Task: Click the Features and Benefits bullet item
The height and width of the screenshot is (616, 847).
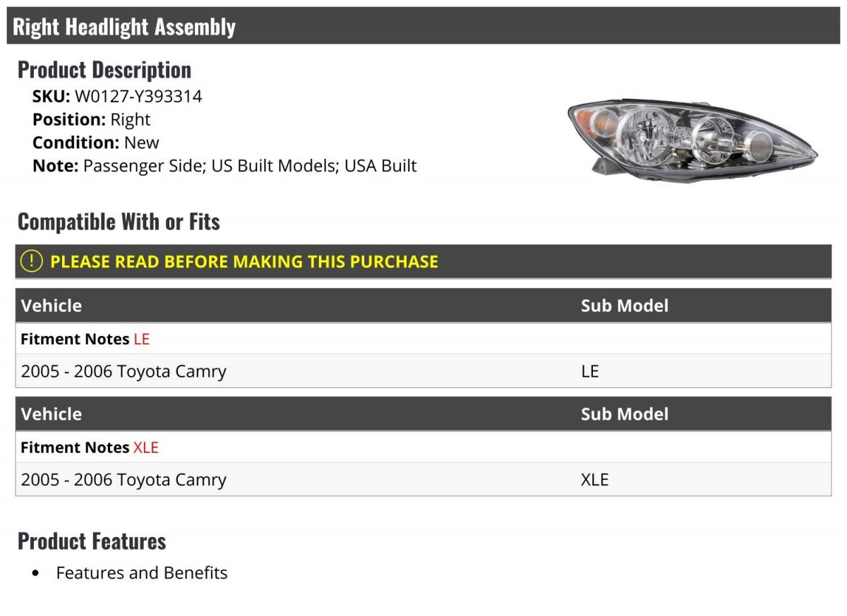Action: 142,573
